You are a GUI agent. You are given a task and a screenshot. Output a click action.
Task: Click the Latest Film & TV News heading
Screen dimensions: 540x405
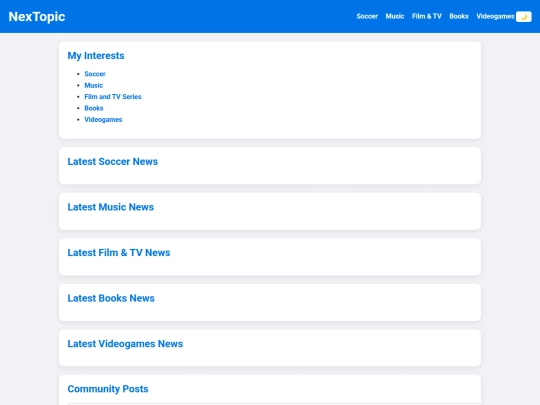click(x=119, y=253)
